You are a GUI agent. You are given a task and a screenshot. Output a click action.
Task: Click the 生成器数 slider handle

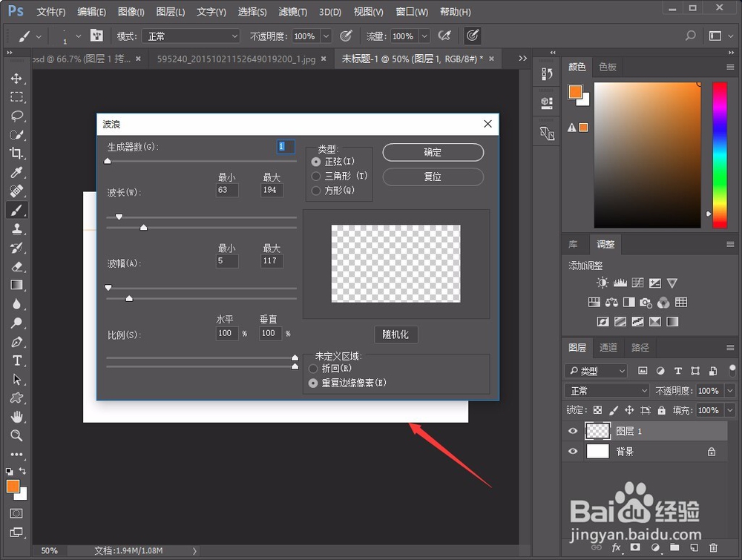pyautogui.click(x=108, y=161)
